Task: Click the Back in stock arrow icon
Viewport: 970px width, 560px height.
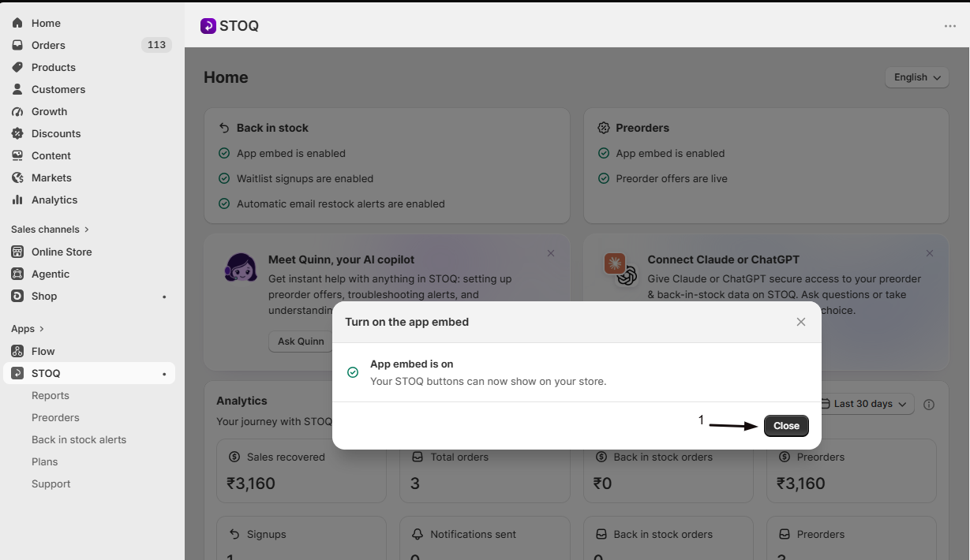Action: pyautogui.click(x=224, y=128)
